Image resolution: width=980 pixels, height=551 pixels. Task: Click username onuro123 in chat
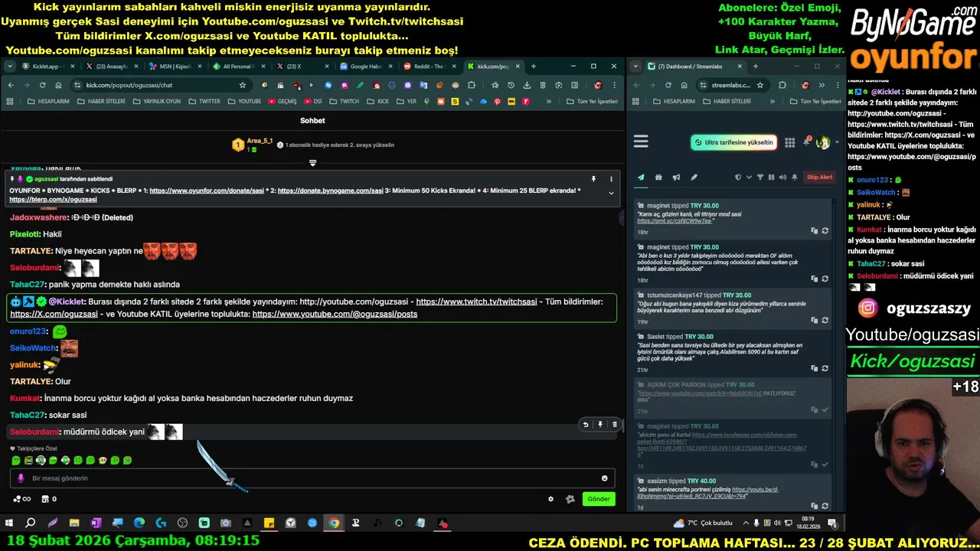click(28, 331)
